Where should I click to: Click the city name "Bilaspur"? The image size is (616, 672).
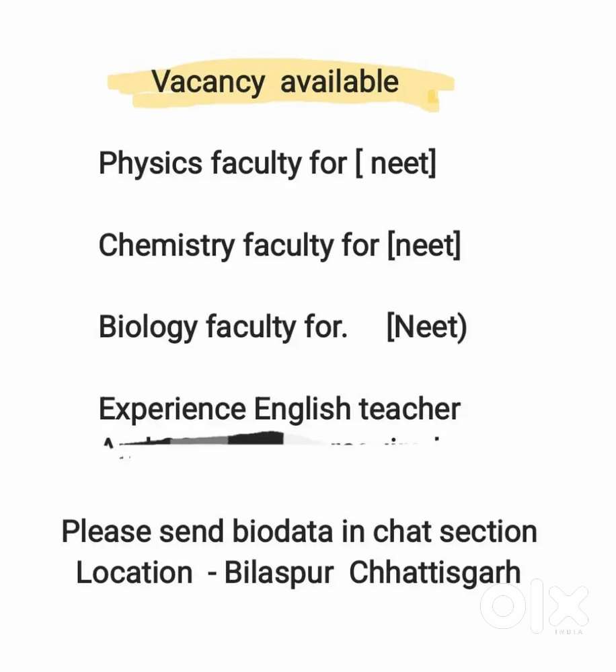coord(279,572)
